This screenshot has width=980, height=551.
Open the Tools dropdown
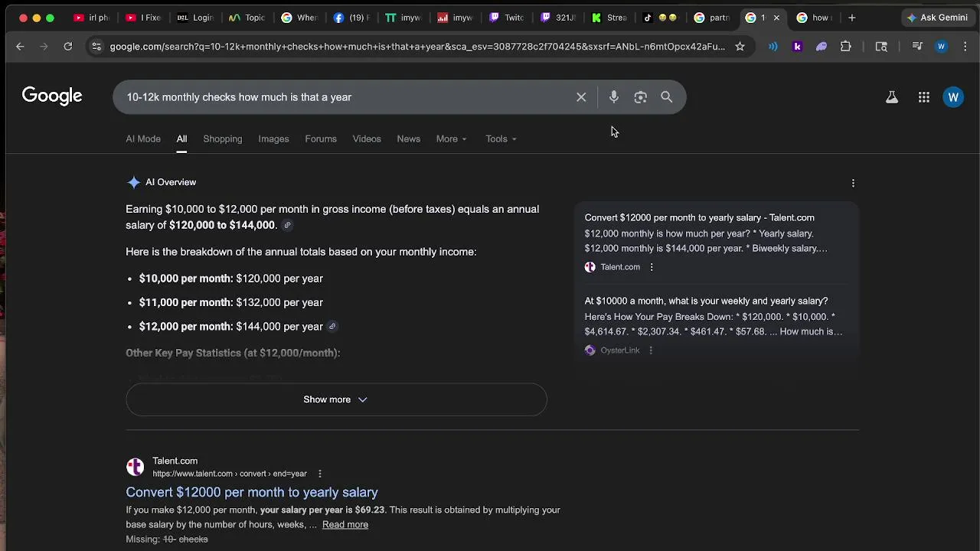[x=501, y=139]
